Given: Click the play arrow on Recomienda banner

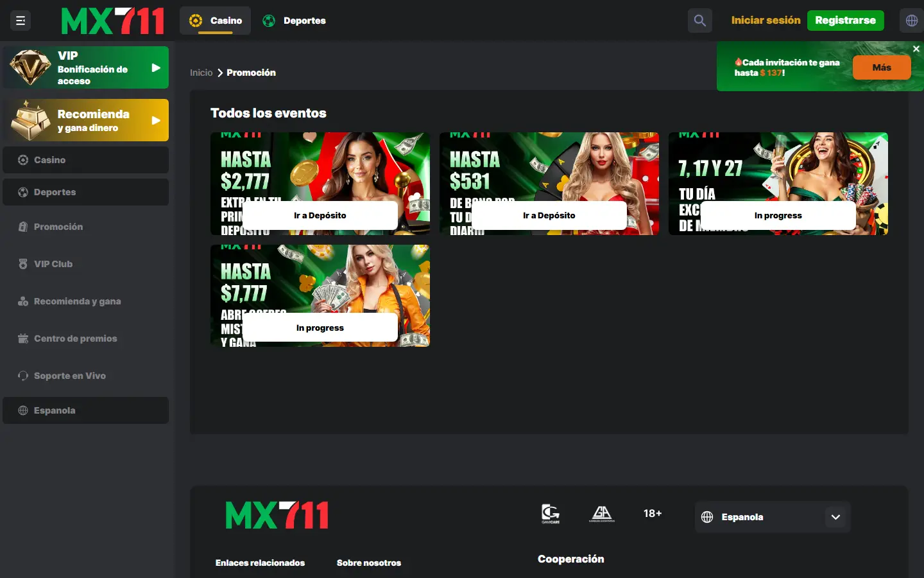Looking at the screenshot, I should point(156,120).
